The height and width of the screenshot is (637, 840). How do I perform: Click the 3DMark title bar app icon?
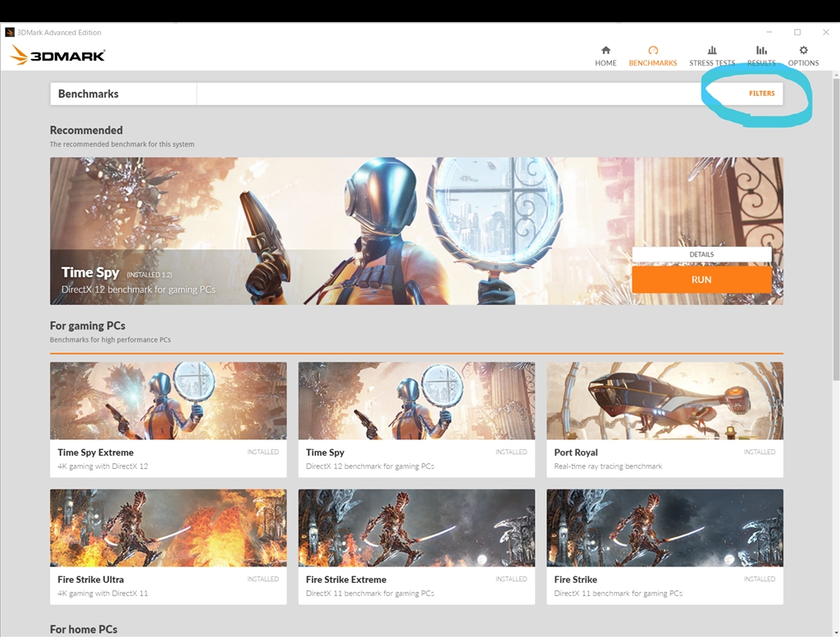pyautogui.click(x=9, y=32)
